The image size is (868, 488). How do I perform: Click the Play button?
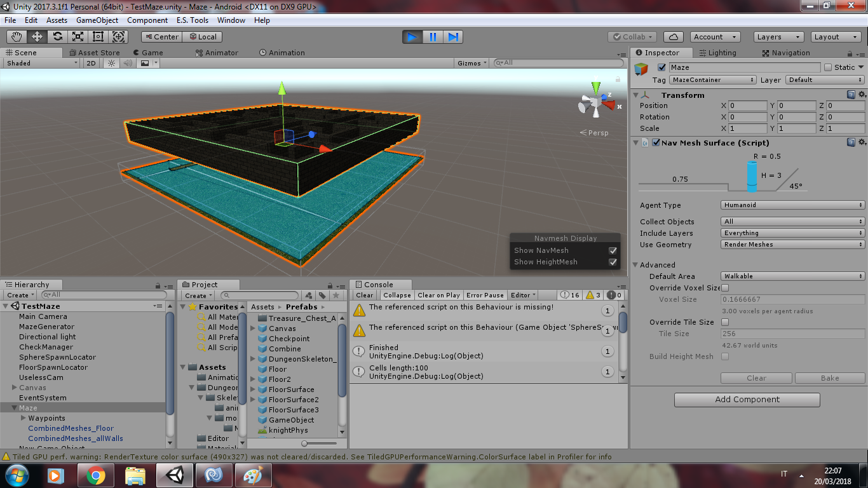(x=412, y=37)
